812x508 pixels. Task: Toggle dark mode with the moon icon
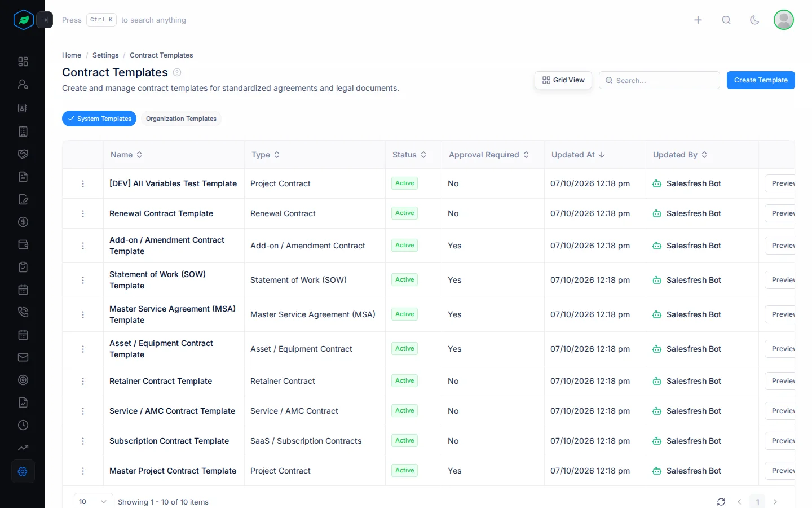(754, 20)
